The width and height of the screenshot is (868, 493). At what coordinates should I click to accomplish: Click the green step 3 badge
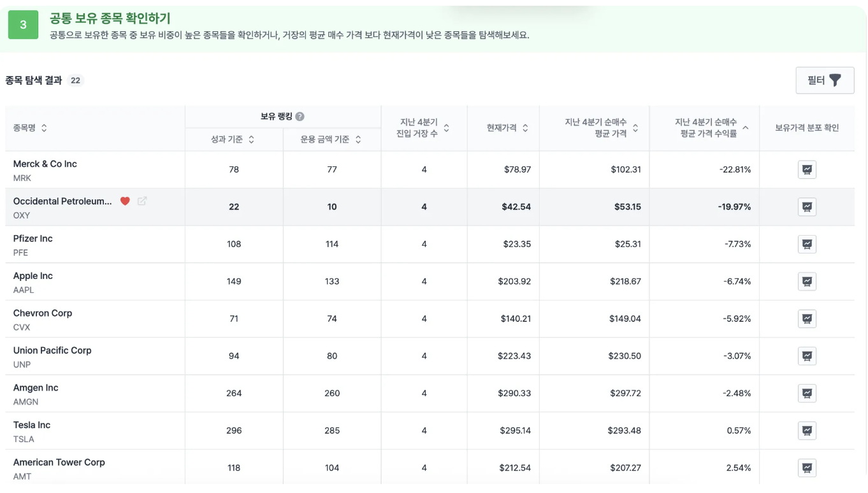pyautogui.click(x=24, y=25)
